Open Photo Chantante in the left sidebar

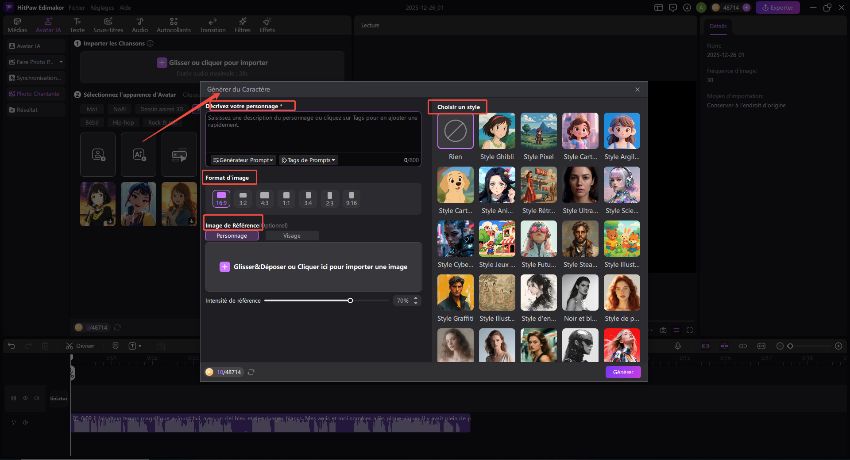pyautogui.click(x=36, y=94)
